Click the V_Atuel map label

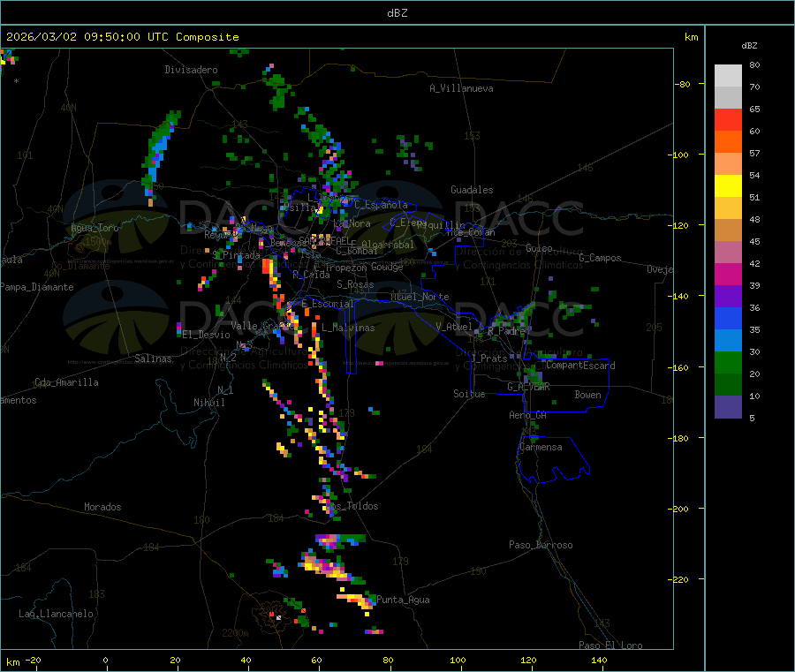[x=454, y=327]
